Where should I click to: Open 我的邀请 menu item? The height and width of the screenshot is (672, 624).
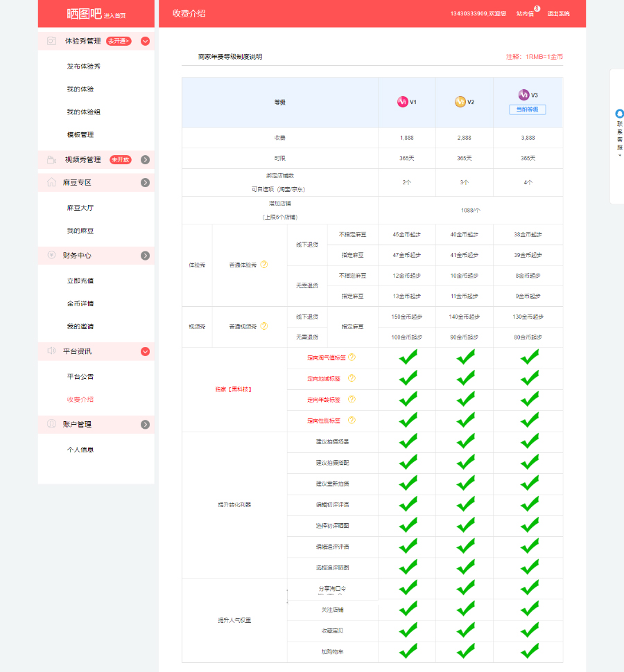pyautogui.click(x=80, y=326)
